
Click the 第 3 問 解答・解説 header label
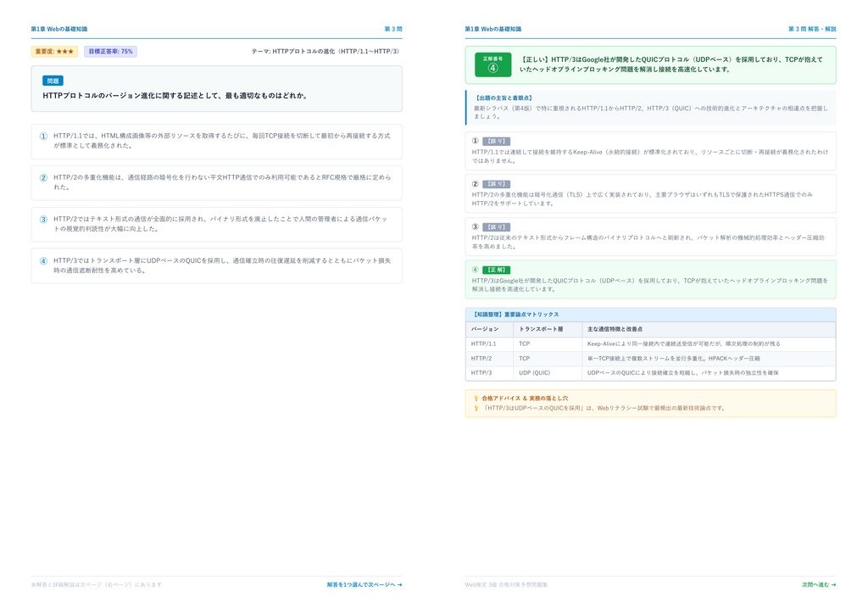[x=812, y=29]
